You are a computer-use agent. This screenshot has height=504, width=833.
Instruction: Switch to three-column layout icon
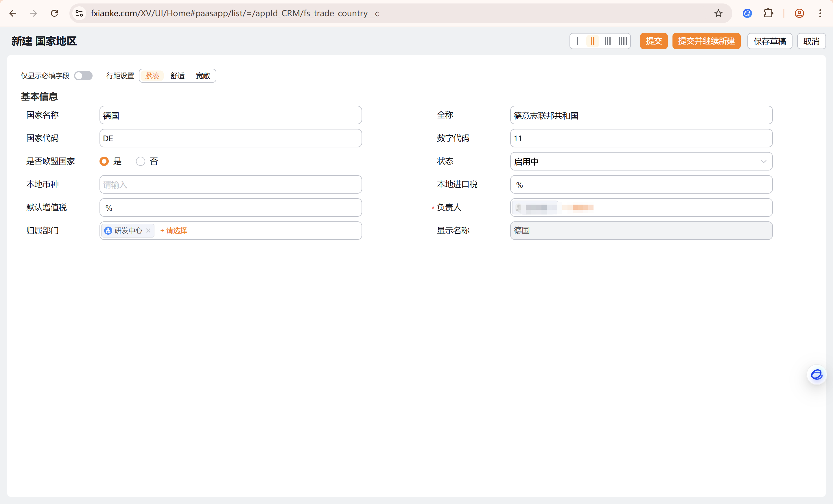(607, 41)
